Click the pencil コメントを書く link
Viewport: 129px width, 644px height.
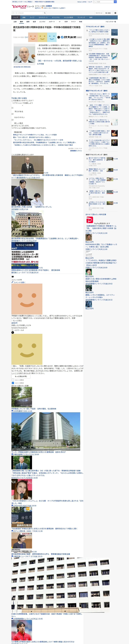(x=18, y=282)
